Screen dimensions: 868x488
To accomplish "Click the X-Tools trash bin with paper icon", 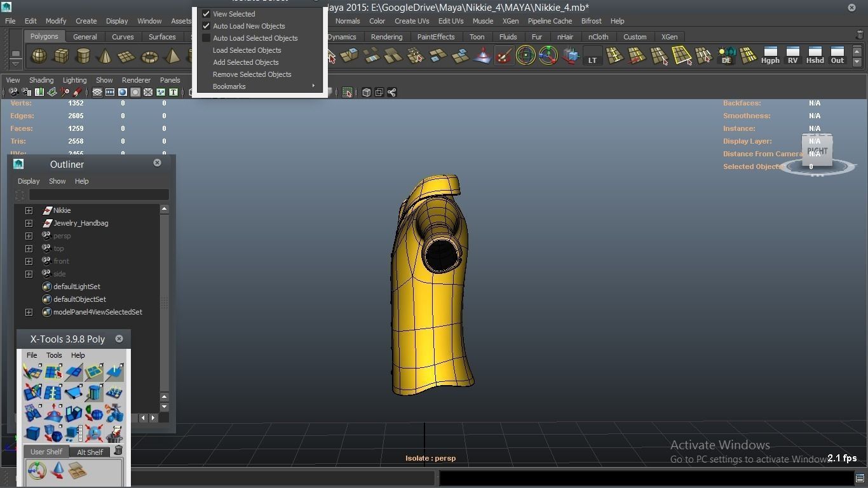I will (114, 433).
